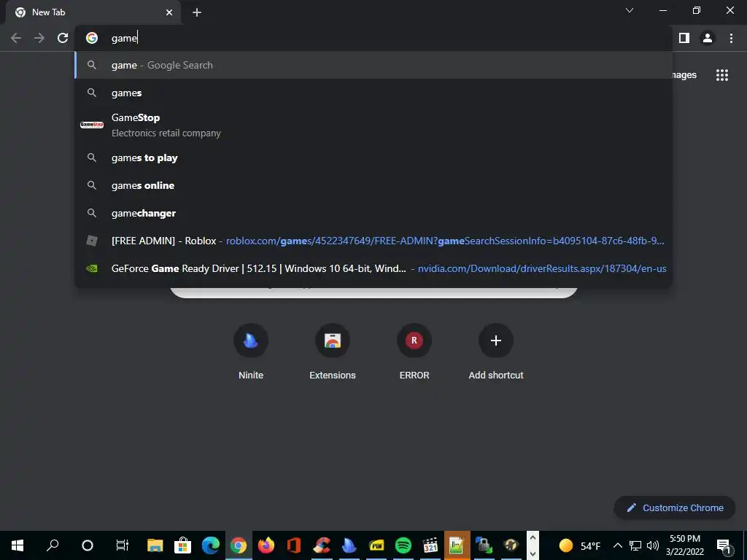The width and height of the screenshot is (747, 560).
Task: Open the PDF app in taskbar
Action: [376, 545]
